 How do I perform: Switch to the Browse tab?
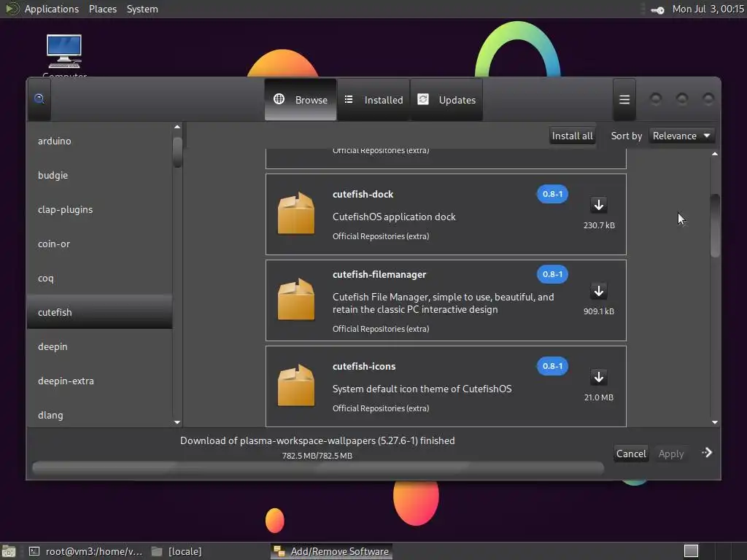(301, 99)
